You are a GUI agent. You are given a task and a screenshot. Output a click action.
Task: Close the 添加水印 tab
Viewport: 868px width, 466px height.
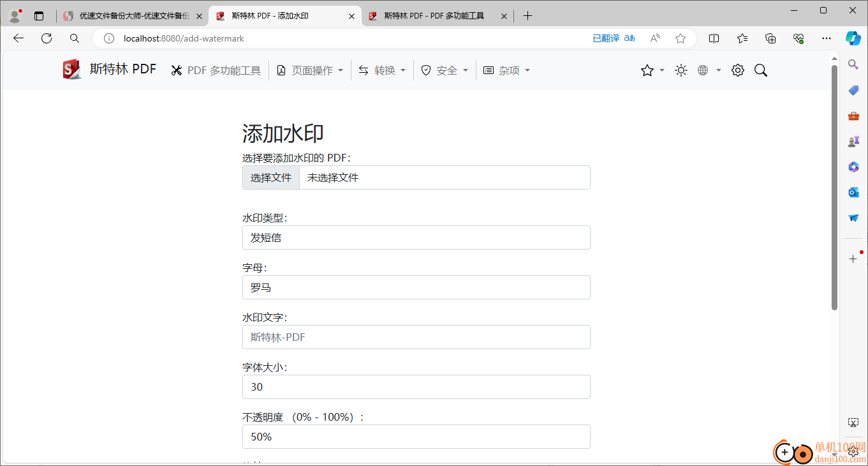[x=351, y=17]
